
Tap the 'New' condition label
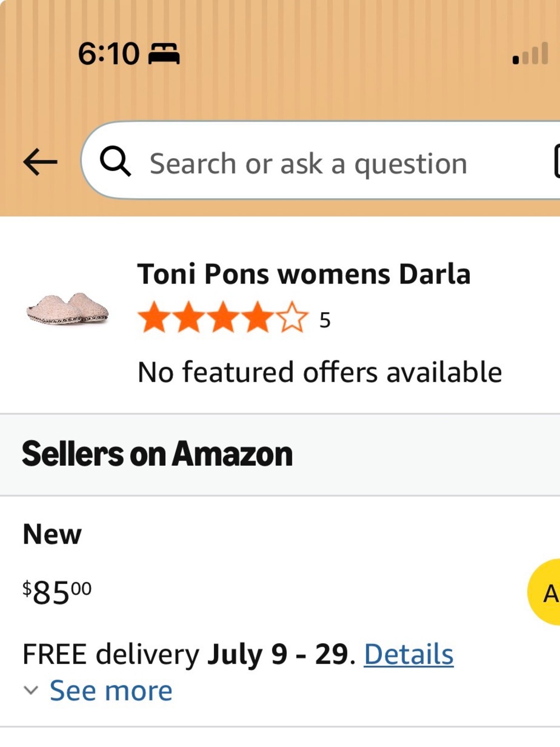click(x=52, y=534)
